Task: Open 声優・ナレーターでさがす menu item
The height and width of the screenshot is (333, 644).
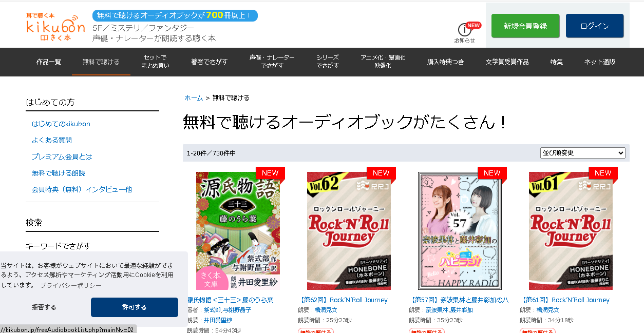Action: point(272,62)
